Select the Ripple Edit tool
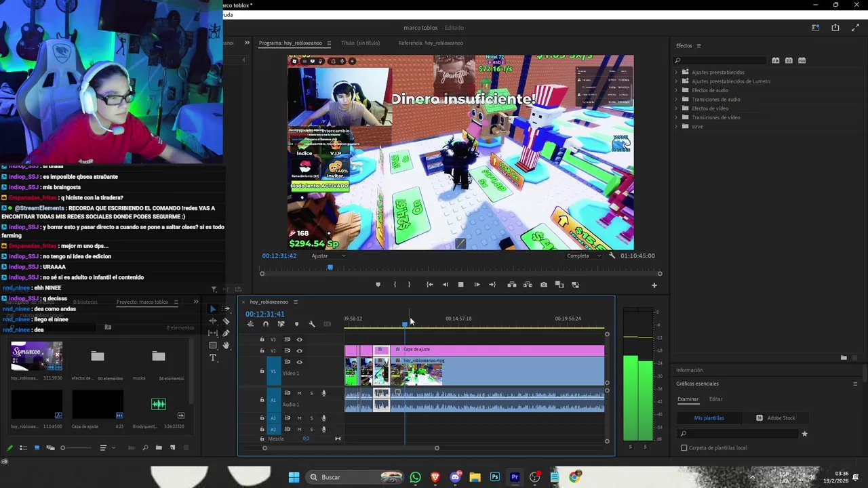The width and height of the screenshot is (868, 488). [213, 321]
